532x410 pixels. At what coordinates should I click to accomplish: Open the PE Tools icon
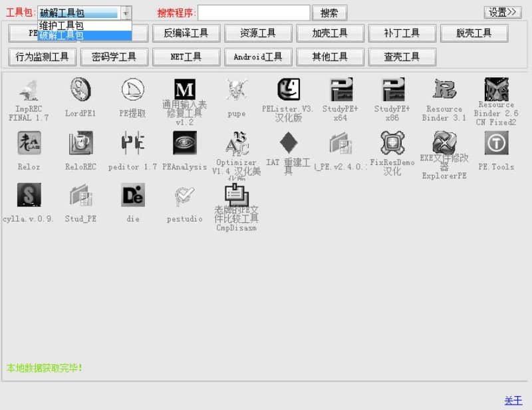click(496, 142)
